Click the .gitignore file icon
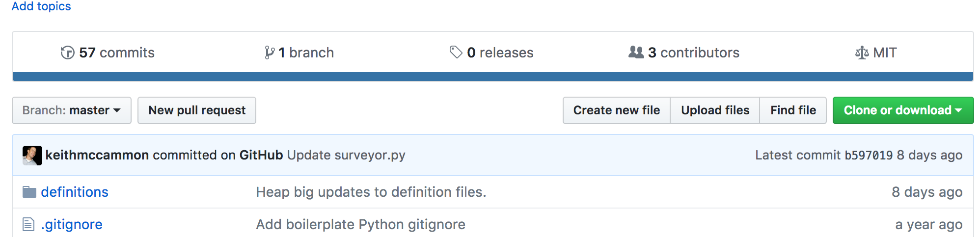This screenshot has width=980, height=237. click(x=28, y=224)
